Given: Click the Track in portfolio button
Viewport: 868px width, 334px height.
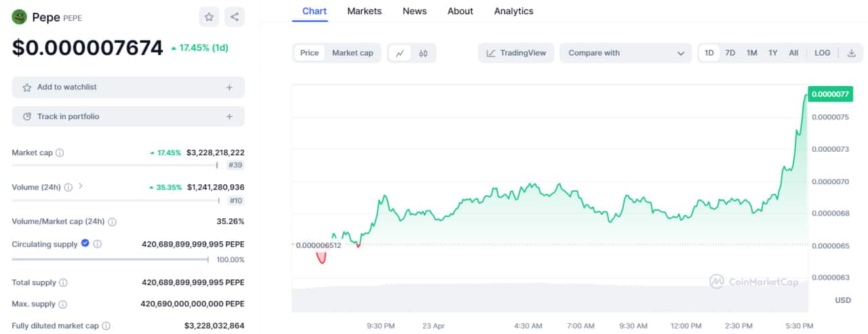Looking at the screenshot, I should click(x=128, y=117).
